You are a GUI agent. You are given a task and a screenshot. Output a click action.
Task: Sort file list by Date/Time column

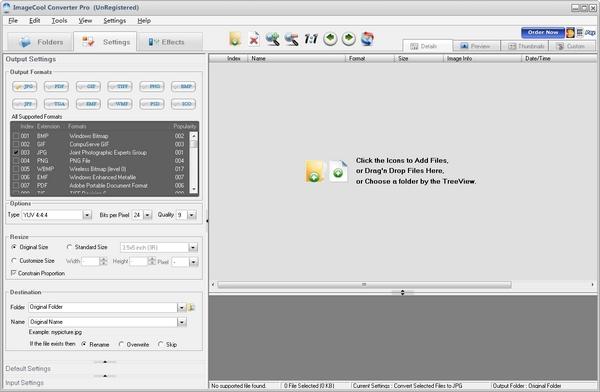click(559, 59)
